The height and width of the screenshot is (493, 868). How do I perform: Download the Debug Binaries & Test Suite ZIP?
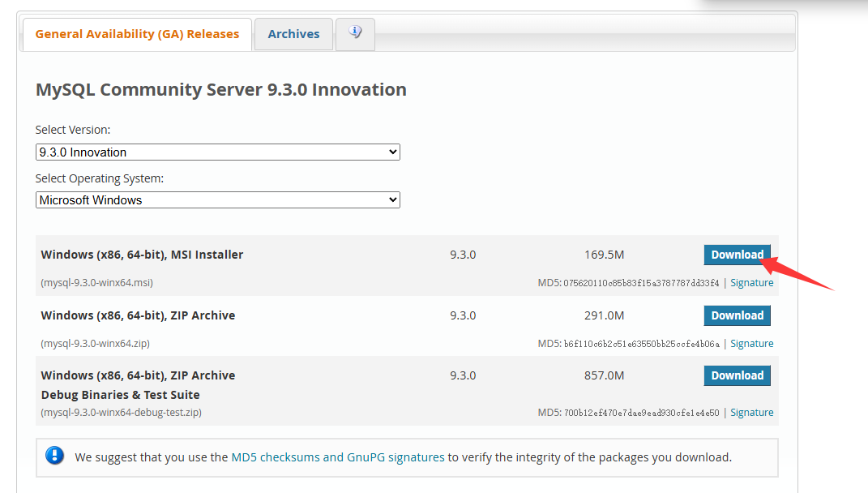coord(737,375)
